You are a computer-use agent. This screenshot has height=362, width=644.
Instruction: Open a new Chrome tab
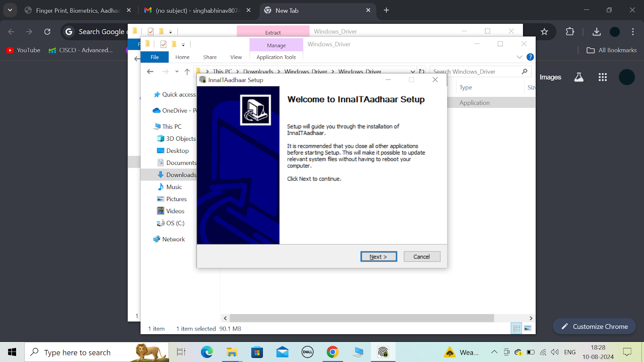[x=386, y=10]
